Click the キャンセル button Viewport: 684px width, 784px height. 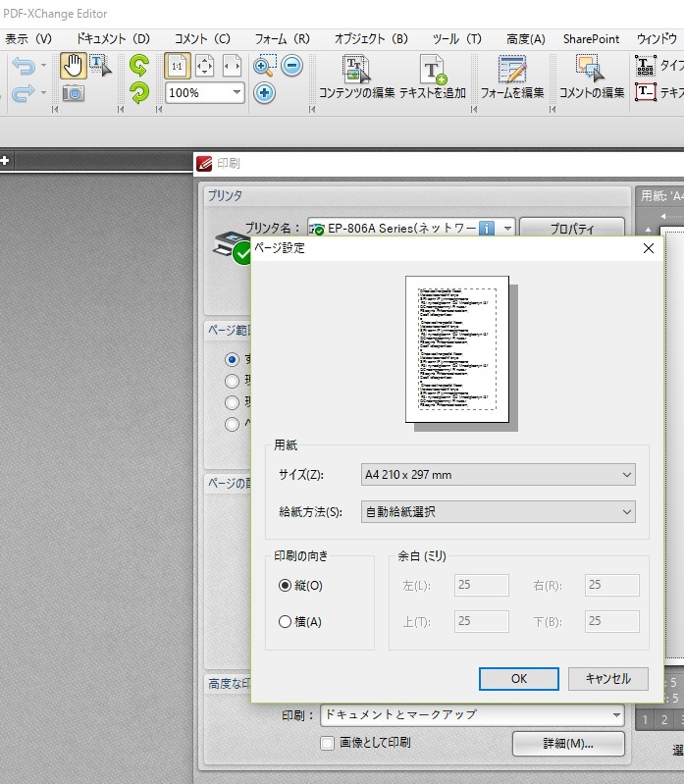coord(607,678)
